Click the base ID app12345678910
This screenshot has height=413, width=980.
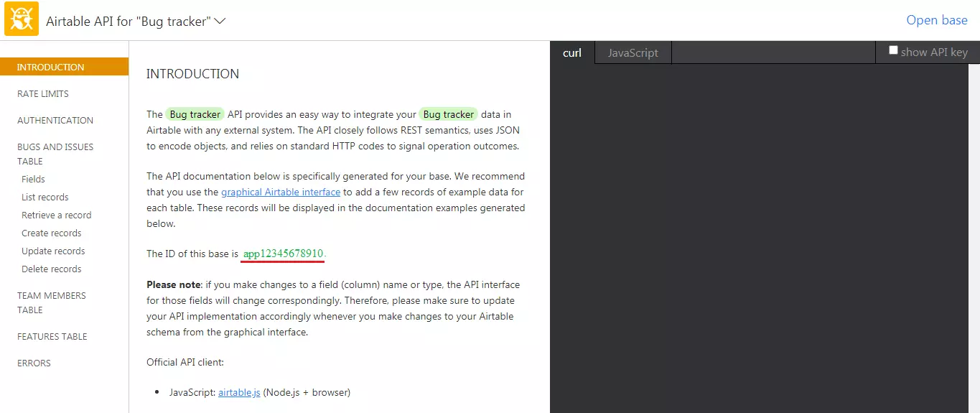[284, 254]
